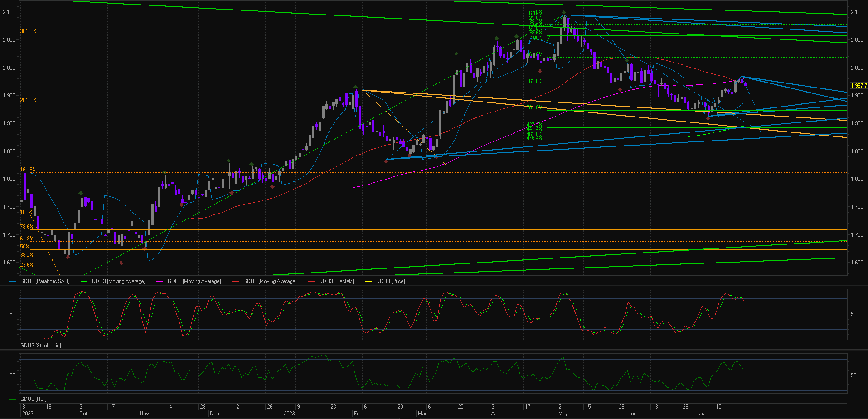Viewport: 868px width, 419px height.
Task: Click the green Moving Average legend label
Action: [x=119, y=281]
